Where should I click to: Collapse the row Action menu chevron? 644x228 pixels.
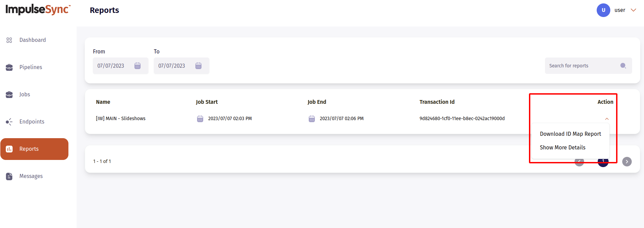pyautogui.click(x=607, y=119)
